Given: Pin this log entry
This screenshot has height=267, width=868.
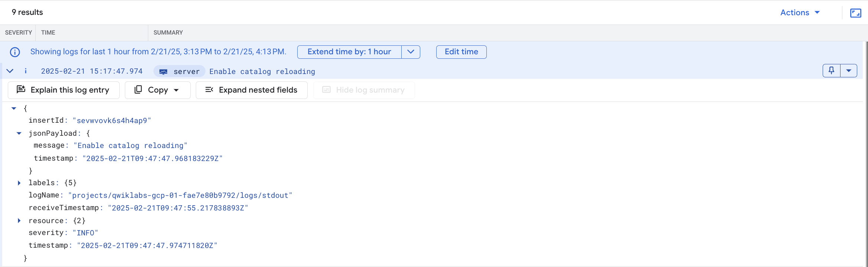Looking at the screenshot, I should (x=832, y=71).
